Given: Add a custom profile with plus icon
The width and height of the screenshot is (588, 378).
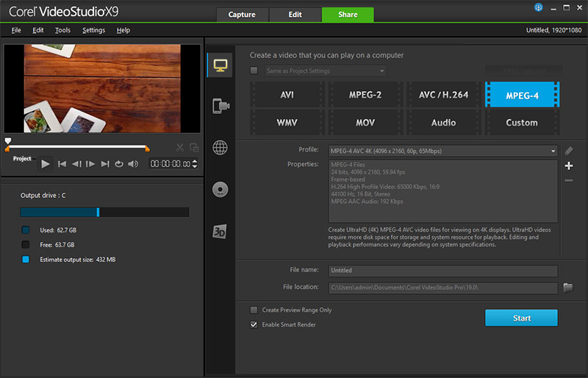Looking at the screenshot, I should coord(569,165).
